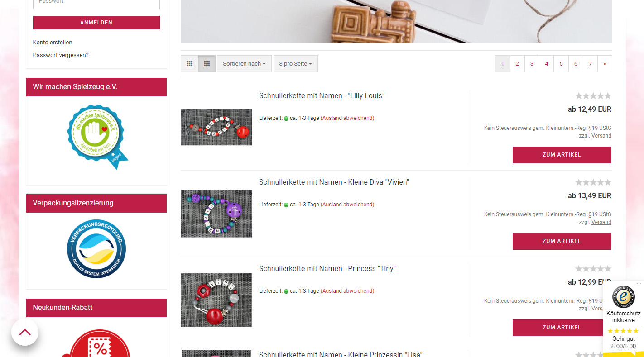This screenshot has width=644, height=357.
Task: Open the 8 pro Seite dropdown
Action: 296,64
